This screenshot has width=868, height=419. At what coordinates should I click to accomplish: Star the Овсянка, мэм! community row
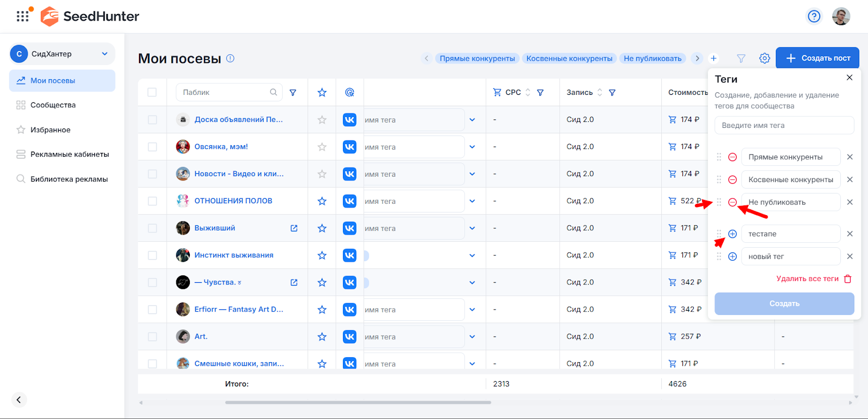click(x=322, y=147)
